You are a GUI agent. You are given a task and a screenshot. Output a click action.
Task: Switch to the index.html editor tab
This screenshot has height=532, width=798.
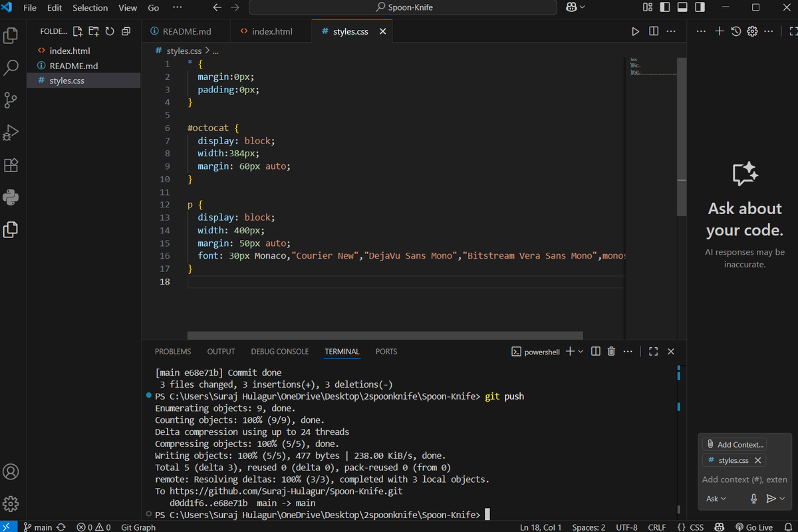coord(270,31)
